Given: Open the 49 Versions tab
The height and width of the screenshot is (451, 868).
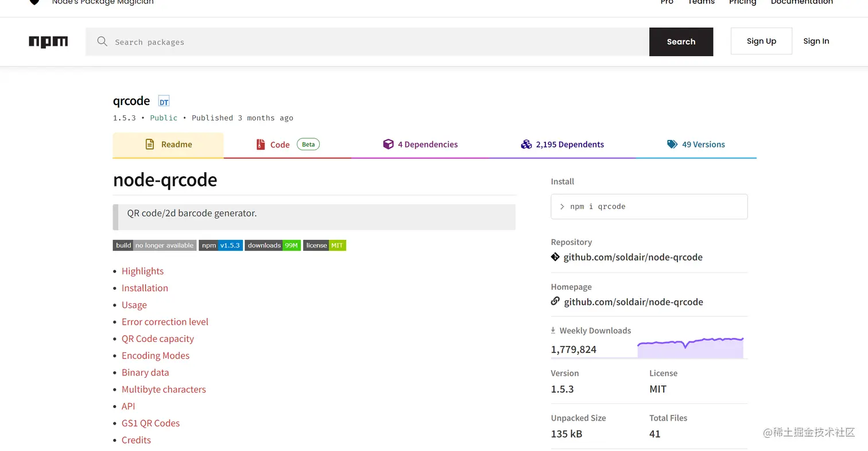Looking at the screenshot, I should [x=696, y=145].
